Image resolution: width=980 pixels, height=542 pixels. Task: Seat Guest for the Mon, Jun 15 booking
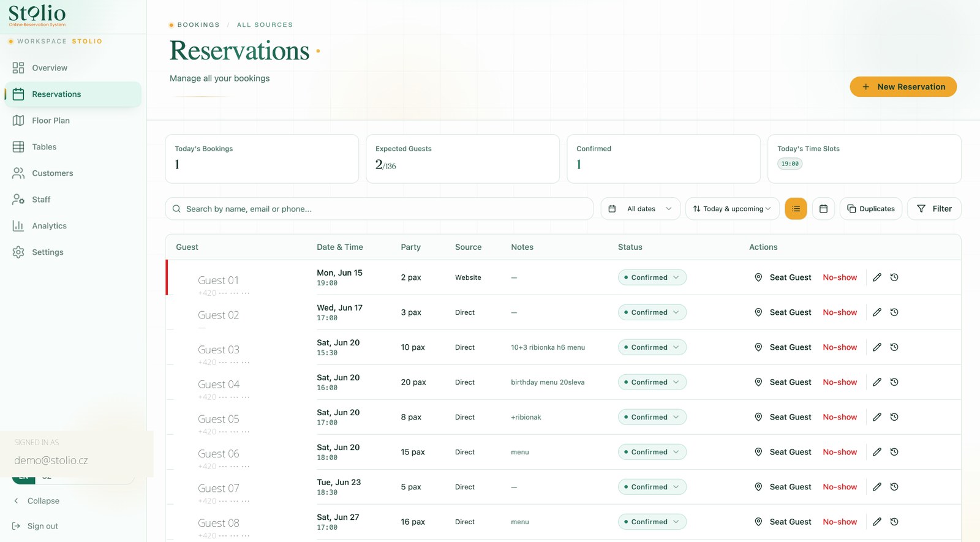coord(783,277)
